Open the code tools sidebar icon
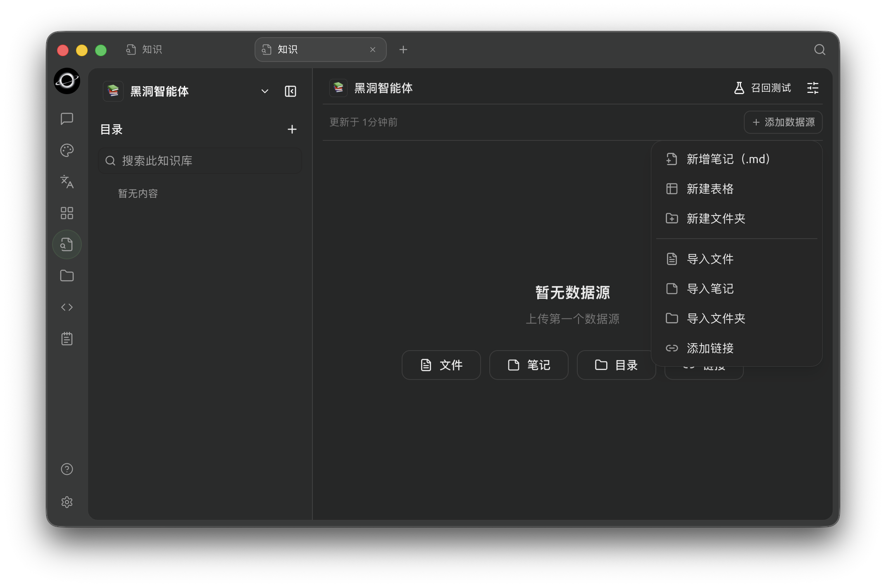Screen dimensions: 886x588 pyautogui.click(x=67, y=307)
